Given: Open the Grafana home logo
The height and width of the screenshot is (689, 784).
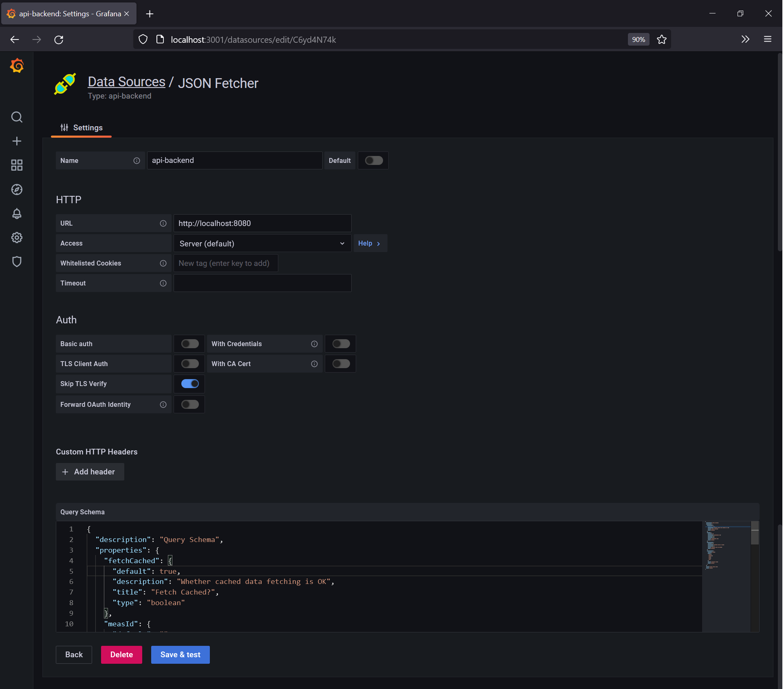Looking at the screenshot, I should (17, 66).
